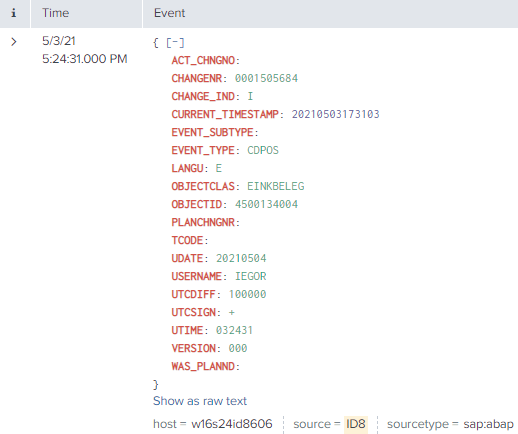
Task: Select host value w16s24id8606
Action: pos(232,424)
